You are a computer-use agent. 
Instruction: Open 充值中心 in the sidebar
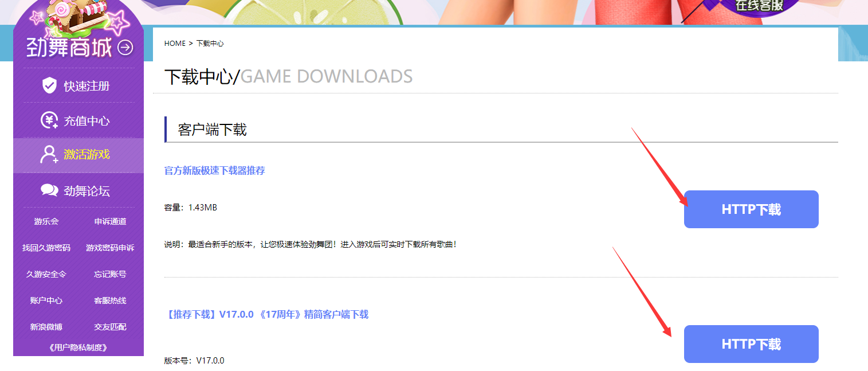[87, 121]
